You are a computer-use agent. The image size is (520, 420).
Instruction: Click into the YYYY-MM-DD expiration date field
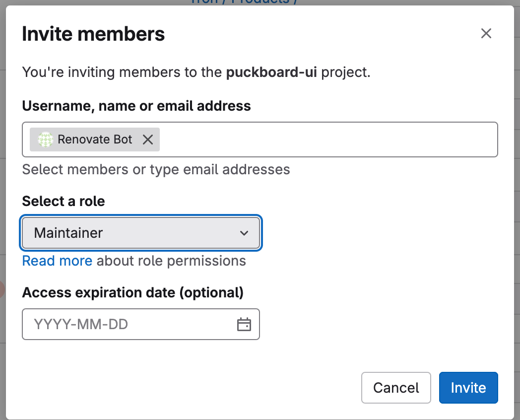[129, 325]
